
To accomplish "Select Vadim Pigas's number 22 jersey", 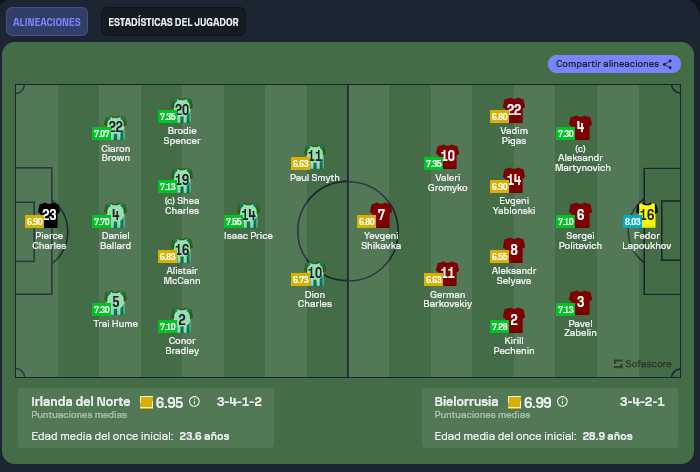I will pyautogui.click(x=514, y=111).
